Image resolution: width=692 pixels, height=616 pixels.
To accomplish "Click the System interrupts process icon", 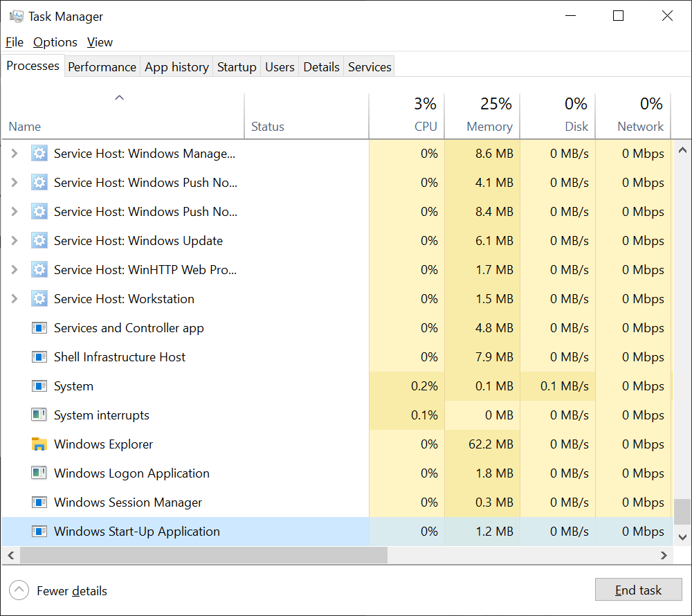I will coord(39,415).
